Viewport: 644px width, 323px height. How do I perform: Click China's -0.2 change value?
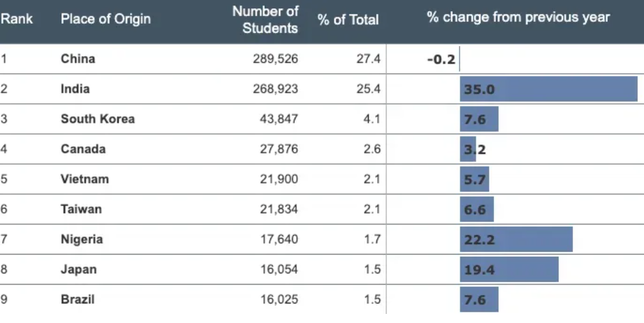pyautogui.click(x=441, y=59)
